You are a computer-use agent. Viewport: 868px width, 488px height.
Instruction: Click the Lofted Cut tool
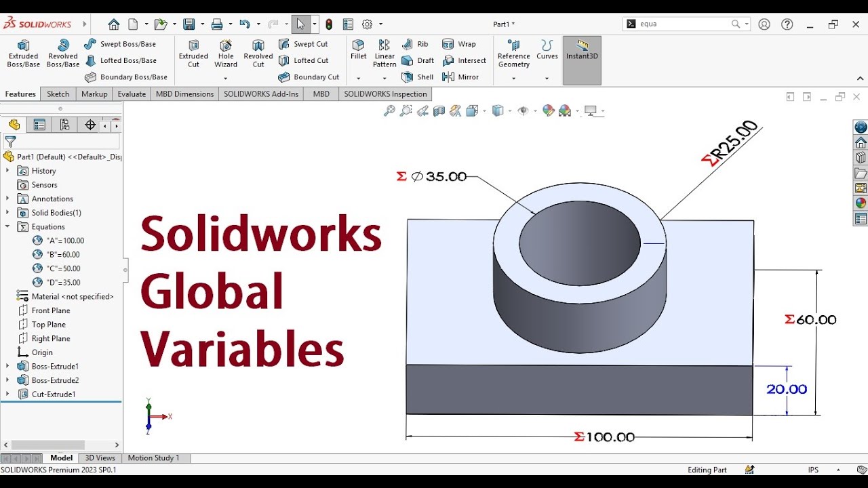tap(304, 60)
